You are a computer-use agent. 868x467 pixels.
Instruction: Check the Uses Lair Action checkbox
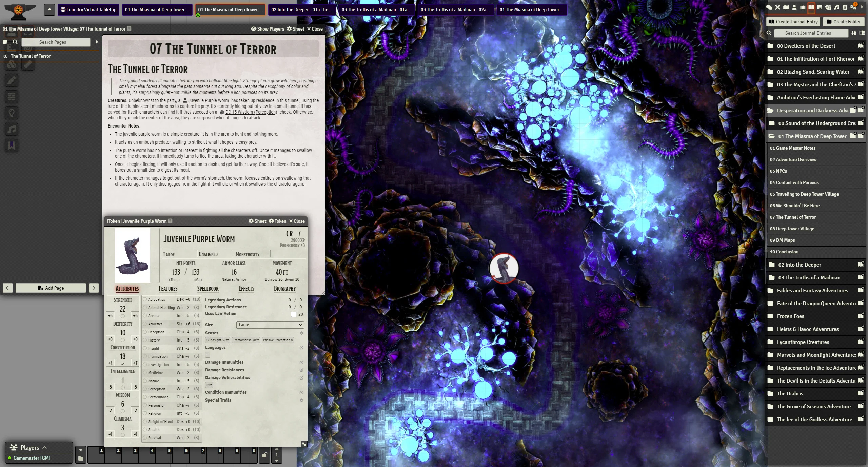293,314
